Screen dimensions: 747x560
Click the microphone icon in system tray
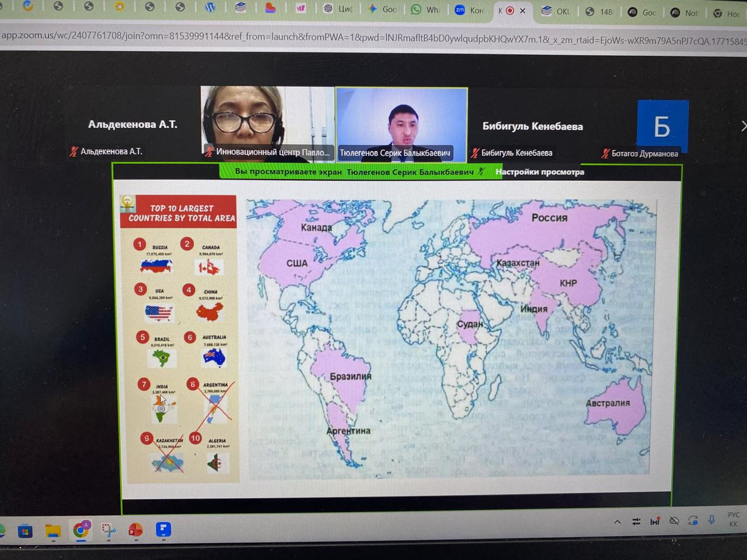(711, 520)
